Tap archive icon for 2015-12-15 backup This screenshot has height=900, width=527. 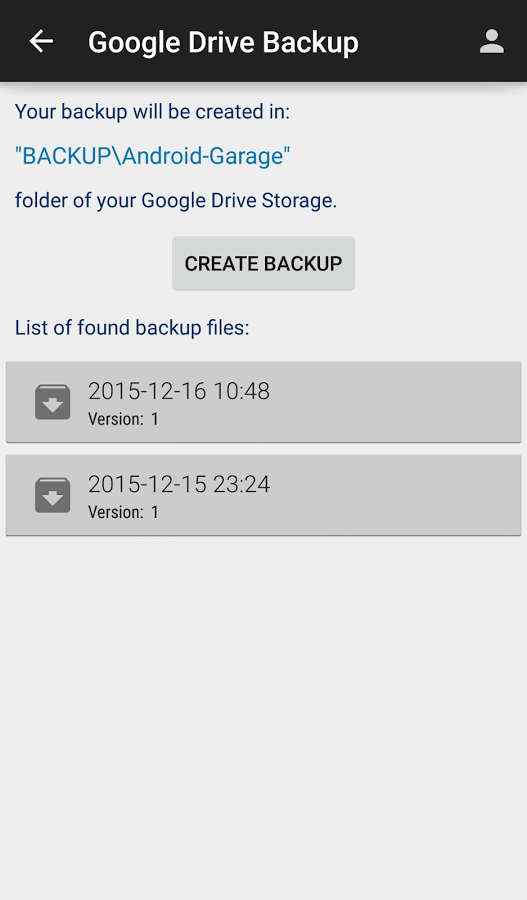point(53,495)
